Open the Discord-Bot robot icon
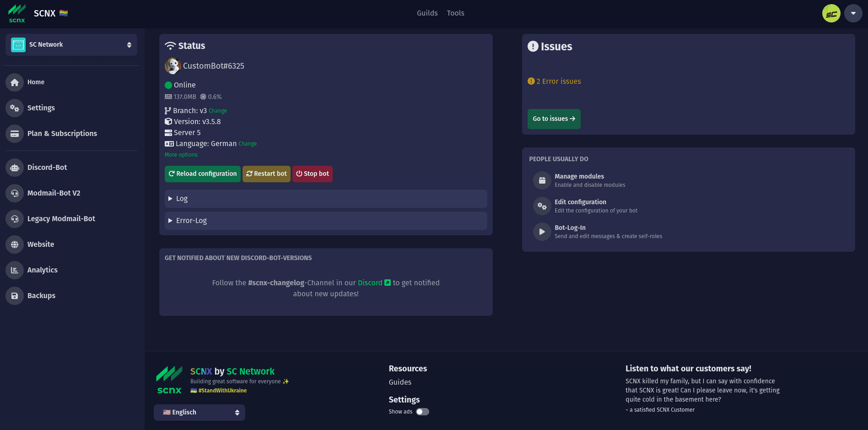This screenshot has width=868, height=430. 15,168
